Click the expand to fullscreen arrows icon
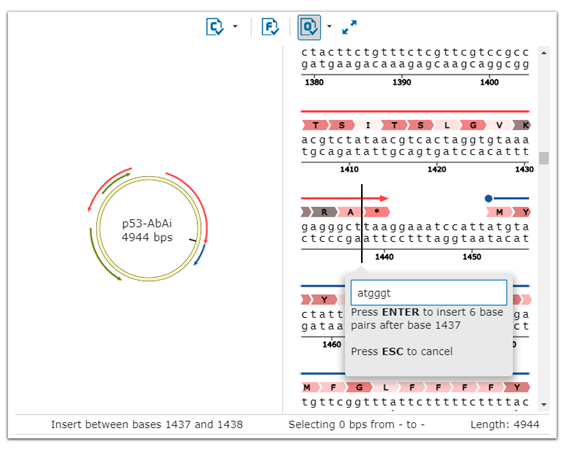The width and height of the screenshot is (588, 455). 349,27
